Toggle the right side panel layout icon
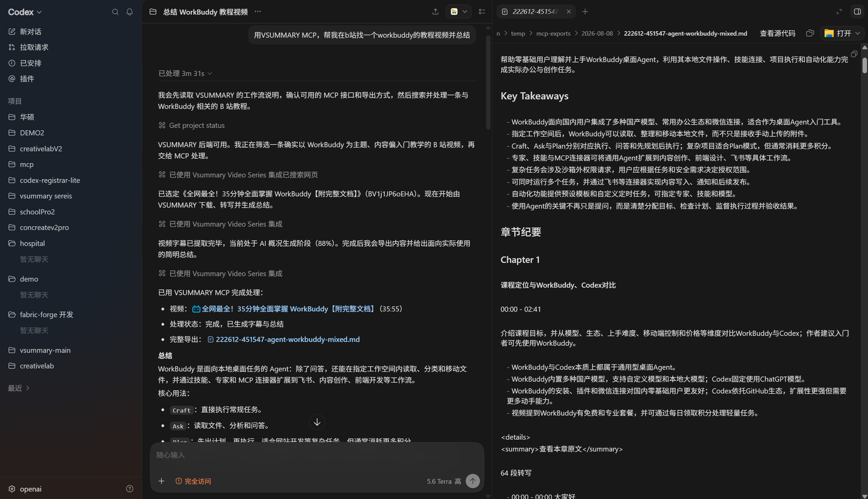The height and width of the screenshot is (499, 868). click(857, 12)
